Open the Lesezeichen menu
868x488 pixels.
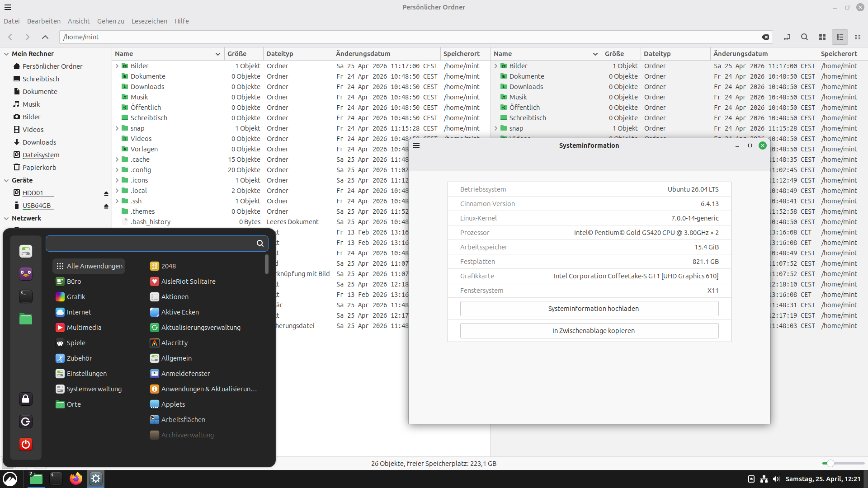149,21
